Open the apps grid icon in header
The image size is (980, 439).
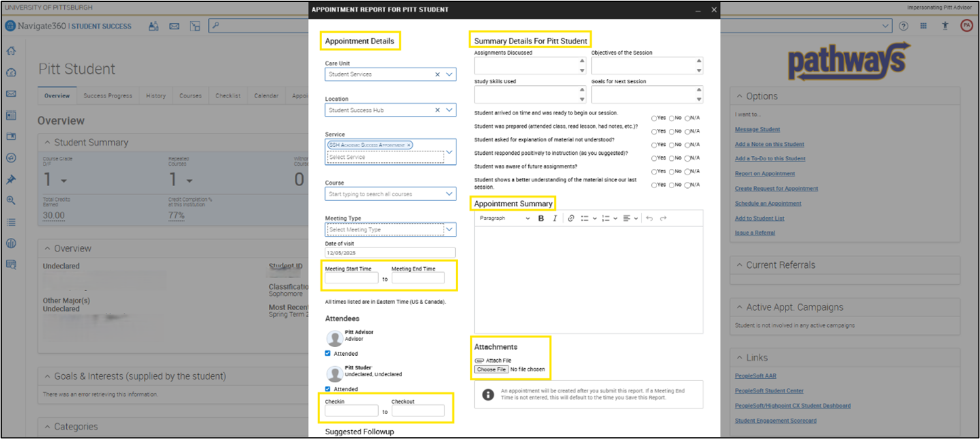click(923, 26)
